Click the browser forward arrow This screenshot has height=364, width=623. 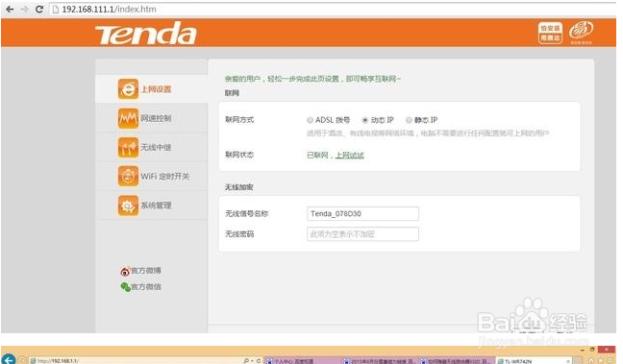point(24,9)
